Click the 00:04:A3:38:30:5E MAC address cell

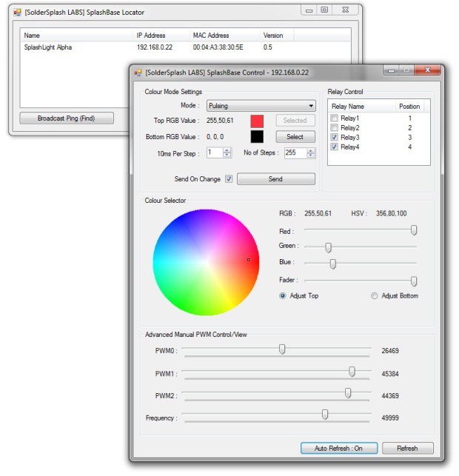tap(218, 47)
